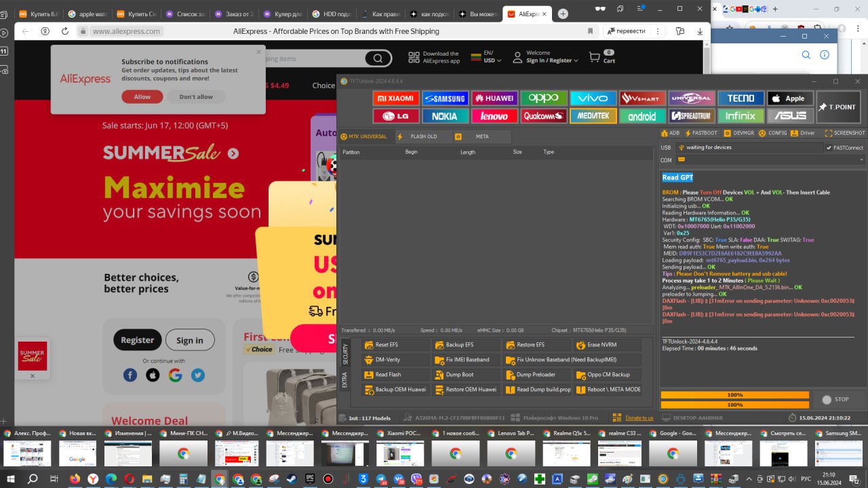
Task: Click the Reset EFS button
Action: (x=395, y=345)
